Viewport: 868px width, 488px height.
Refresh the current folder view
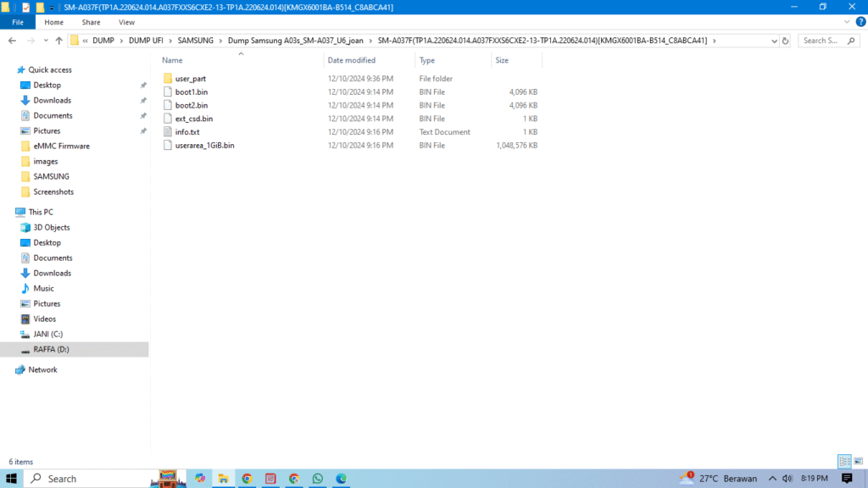point(785,41)
